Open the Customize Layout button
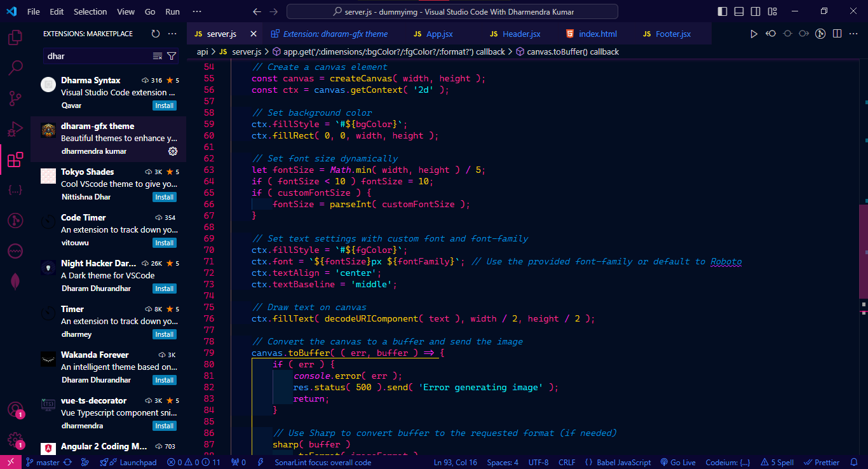The image size is (868, 469). click(x=771, y=11)
